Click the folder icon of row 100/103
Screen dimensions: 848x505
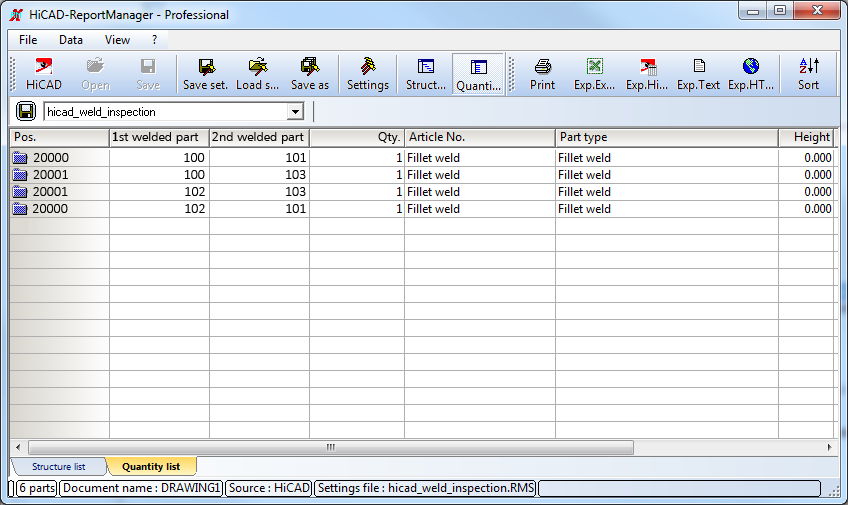pos(20,175)
